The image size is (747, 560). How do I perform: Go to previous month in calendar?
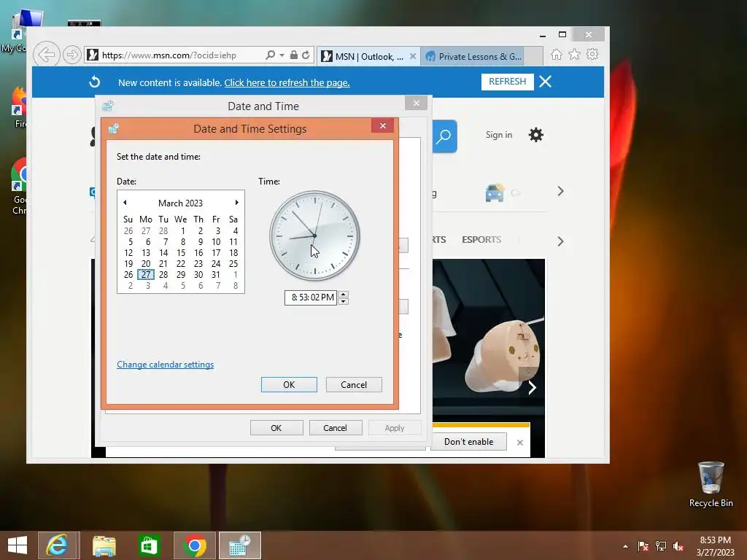coord(125,203)
